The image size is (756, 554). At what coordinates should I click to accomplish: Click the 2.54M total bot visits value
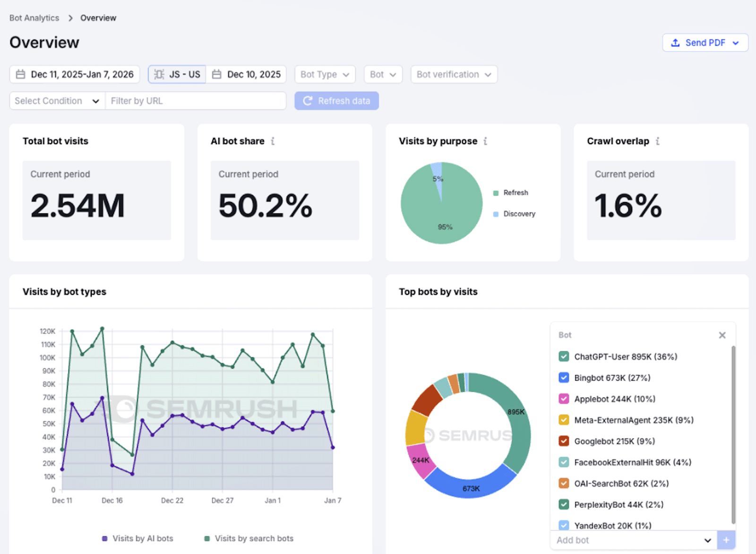[78, 206]
